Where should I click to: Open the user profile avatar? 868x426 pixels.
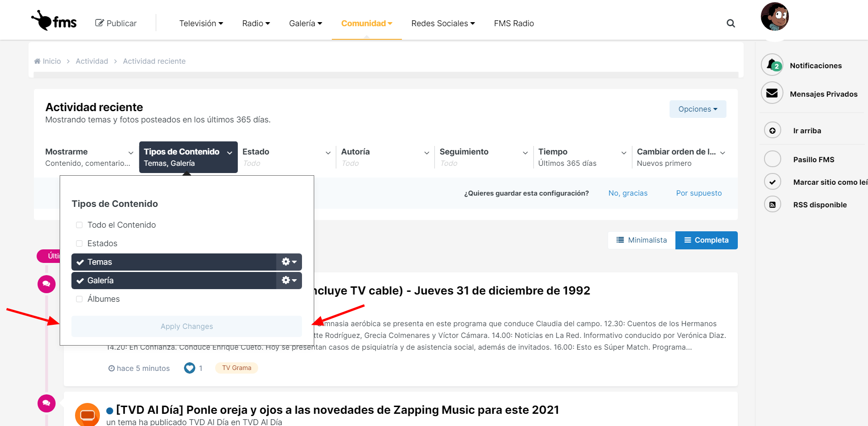point(774,17)
